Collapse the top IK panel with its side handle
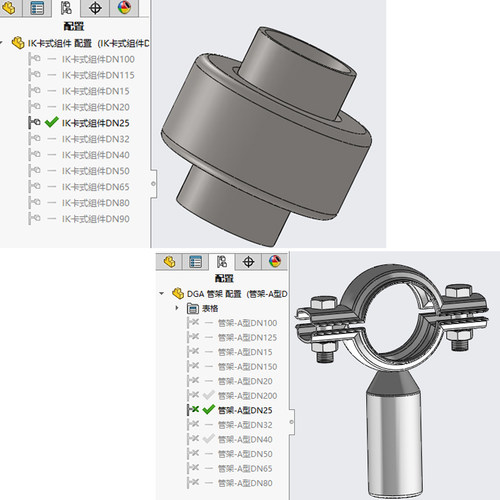Image resolution: width=500 pixels, height=500 pixels. tap(153, 184)
